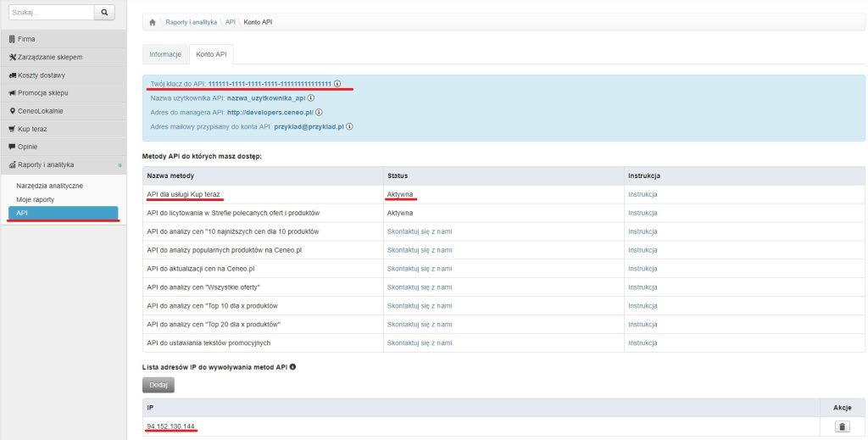The width and height of the screenshot is (868, 440).
Task: Click the search magnifier button
Action: [x=103, y=13]
